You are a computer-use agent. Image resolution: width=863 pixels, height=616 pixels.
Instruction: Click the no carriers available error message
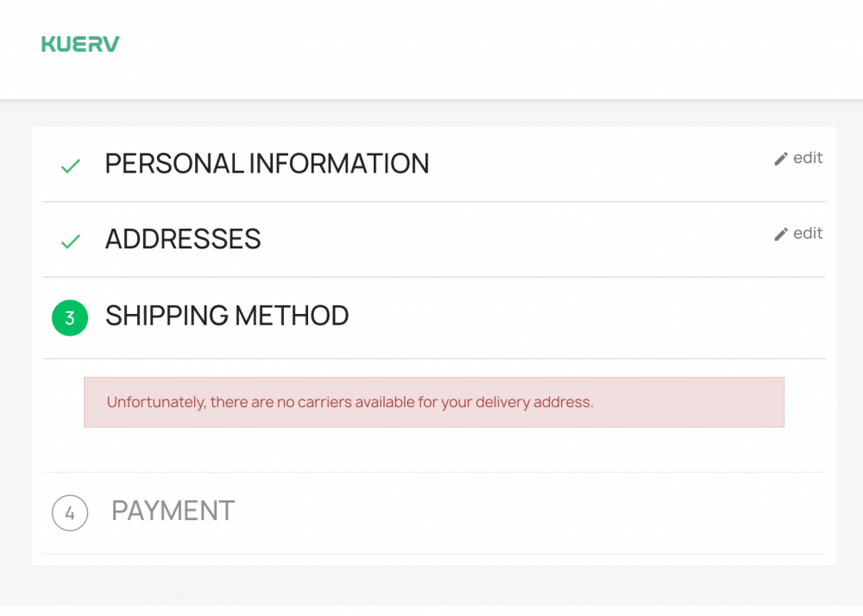[350, 402]
